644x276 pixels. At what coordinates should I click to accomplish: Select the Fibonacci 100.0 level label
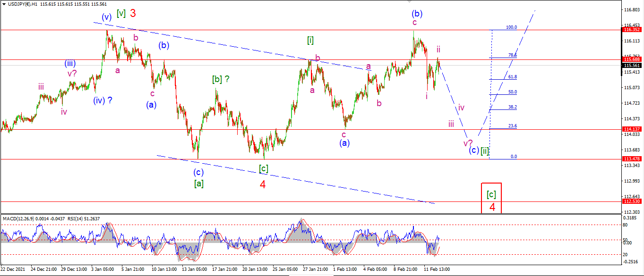tap(512, 27)
